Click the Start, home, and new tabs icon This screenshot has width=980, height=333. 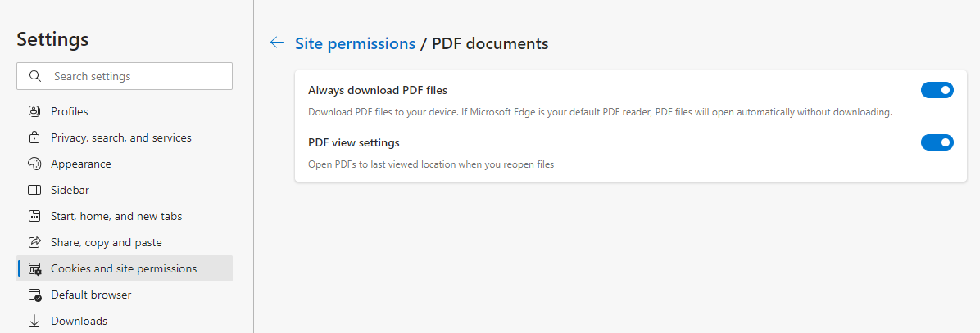(x=34, y=216)
